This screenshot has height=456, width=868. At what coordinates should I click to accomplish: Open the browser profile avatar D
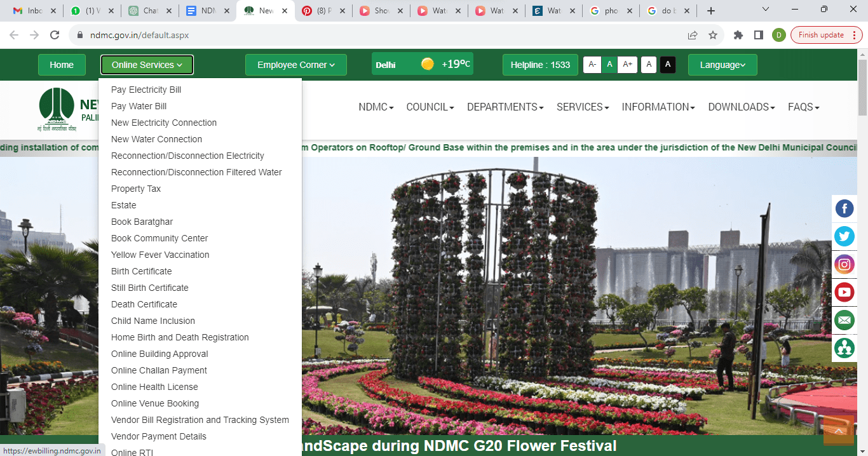click(x=779, y=35)
